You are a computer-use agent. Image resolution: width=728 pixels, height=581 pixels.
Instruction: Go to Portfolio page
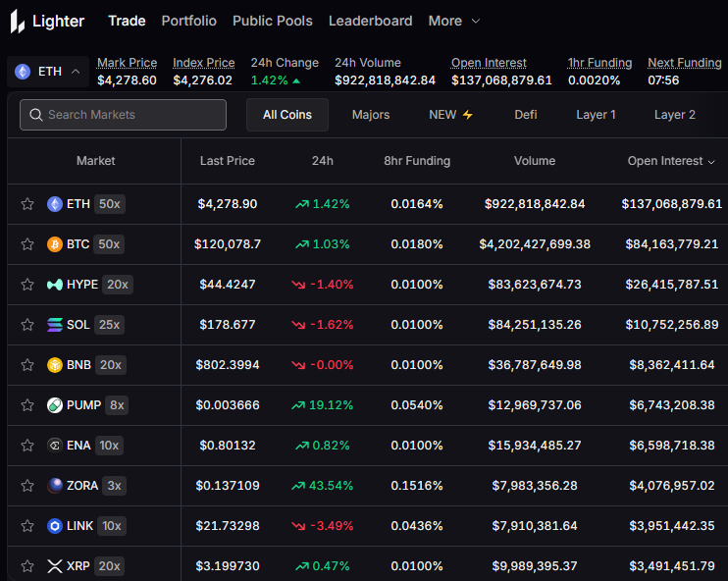coord(189,21)
